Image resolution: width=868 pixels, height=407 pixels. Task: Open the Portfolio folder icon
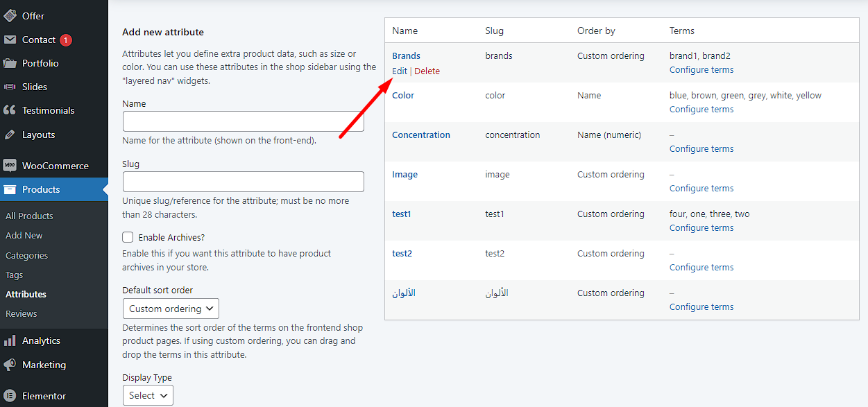point(10,63)
